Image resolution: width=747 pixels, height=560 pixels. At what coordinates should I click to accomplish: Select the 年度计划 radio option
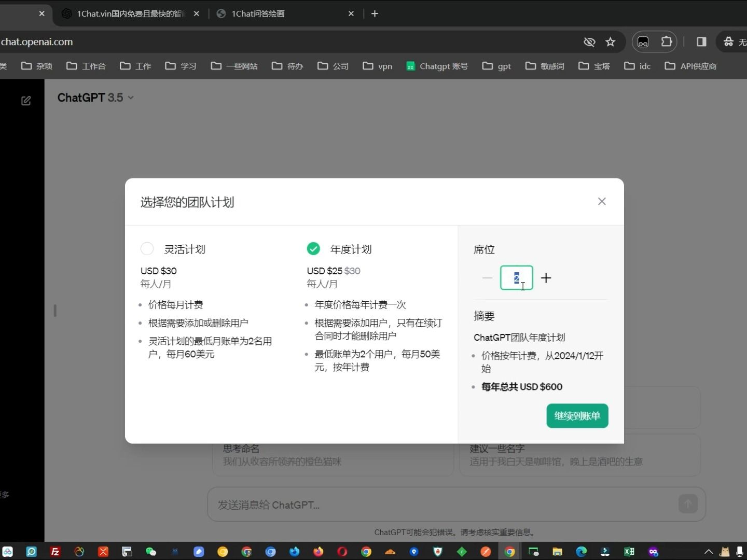point(313,249)
